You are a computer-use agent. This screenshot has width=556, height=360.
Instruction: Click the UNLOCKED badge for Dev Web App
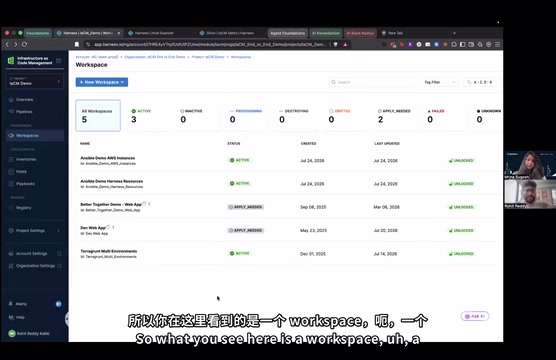(x=461, y=231)
